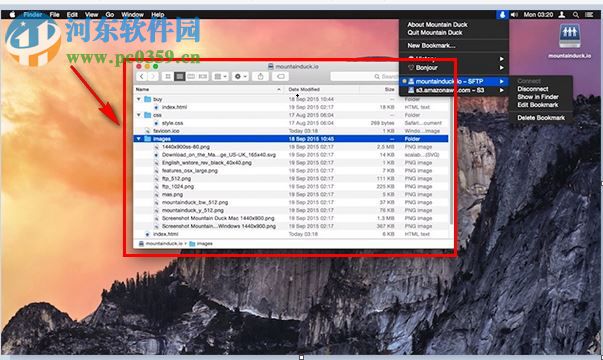Open Spotlight search magnifier in menu bar
The image size is (603, 360).
coord(575,15)
